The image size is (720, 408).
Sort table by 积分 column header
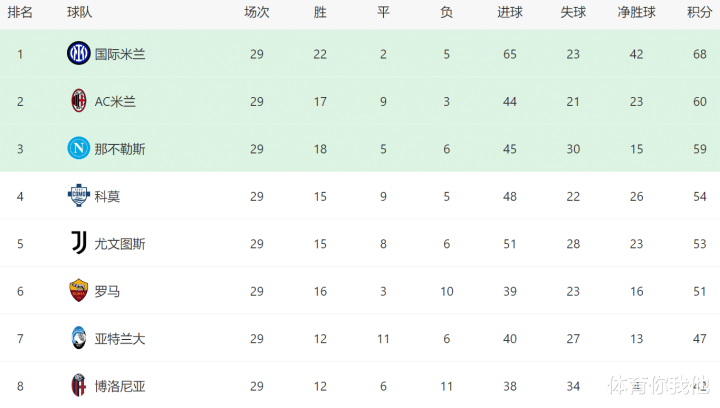(699, 13)
